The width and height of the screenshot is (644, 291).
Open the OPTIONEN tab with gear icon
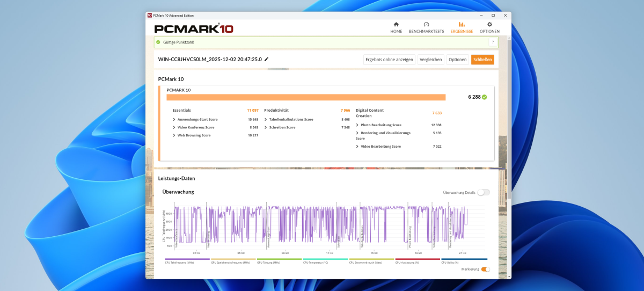pyautogui.click(x=489, y=28)
